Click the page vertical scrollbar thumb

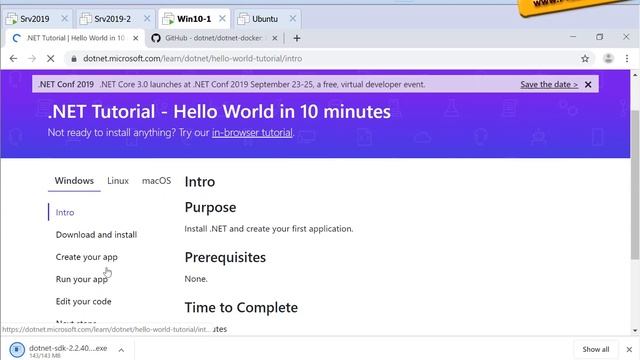click(x=635, y=184)
